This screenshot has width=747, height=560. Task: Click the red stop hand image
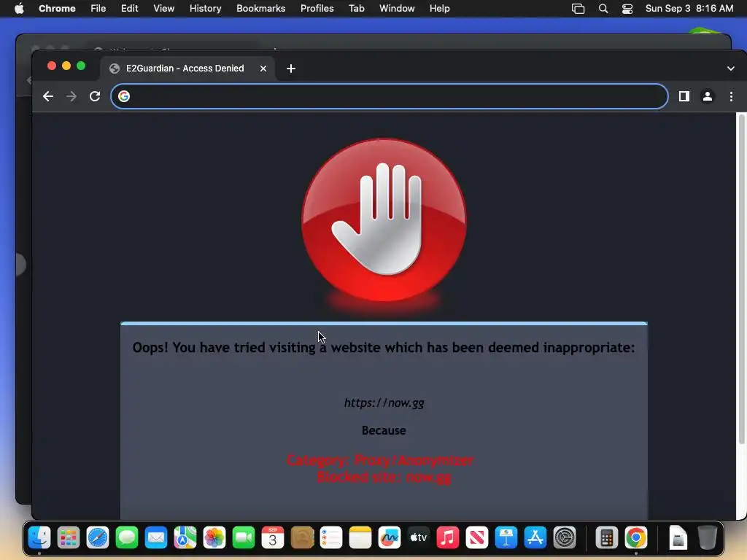(x=384, y=219)
